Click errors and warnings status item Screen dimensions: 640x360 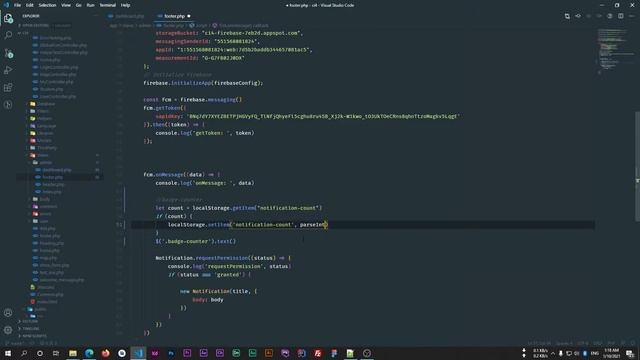click(49, 343)
